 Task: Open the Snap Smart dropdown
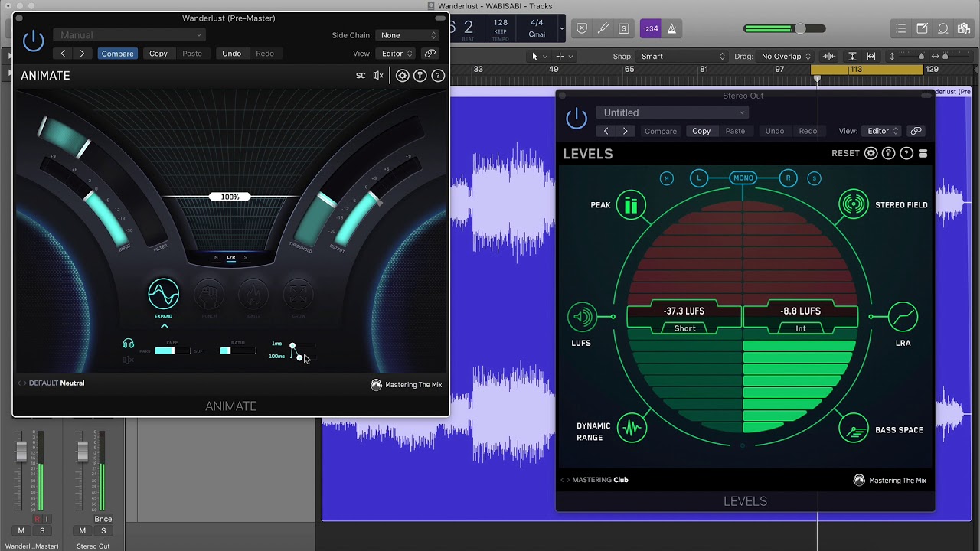[x=682, y=56]
